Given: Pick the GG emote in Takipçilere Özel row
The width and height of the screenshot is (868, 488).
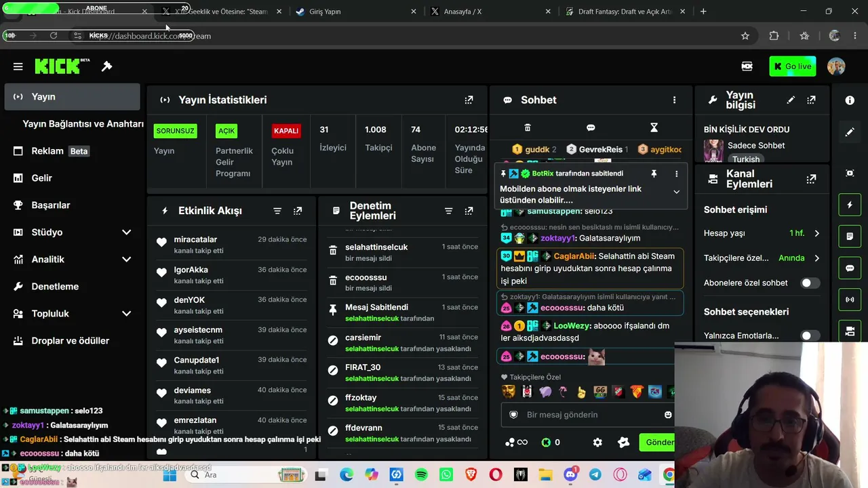Looking at the screenshot, I should (600, 392).
